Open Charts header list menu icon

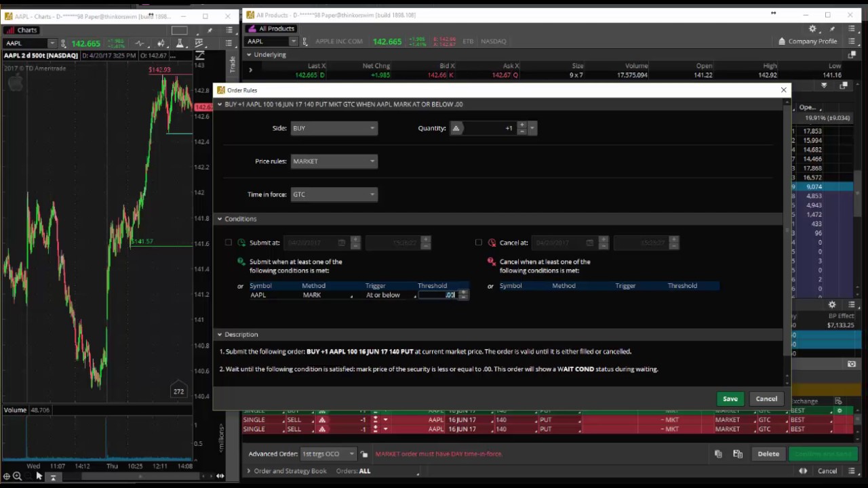[229, 30]
